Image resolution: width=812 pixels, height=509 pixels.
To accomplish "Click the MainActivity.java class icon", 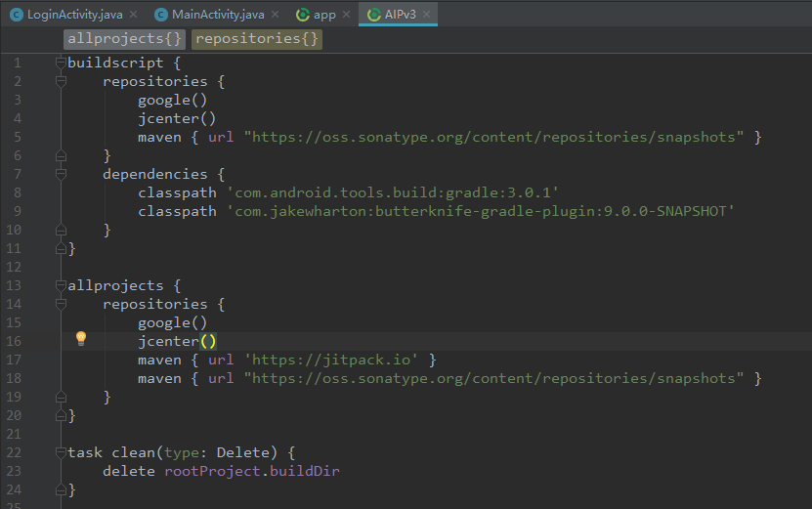I will pos(161,15).
